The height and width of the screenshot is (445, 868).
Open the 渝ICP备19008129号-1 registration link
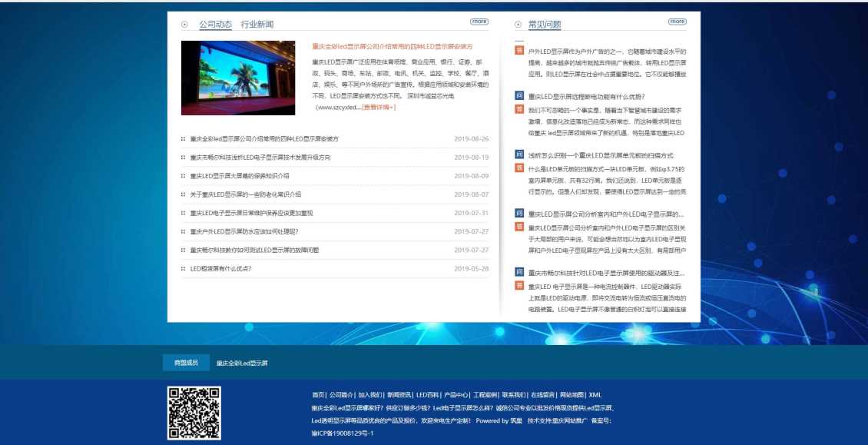pyautogui.click(x=342, y=433)
